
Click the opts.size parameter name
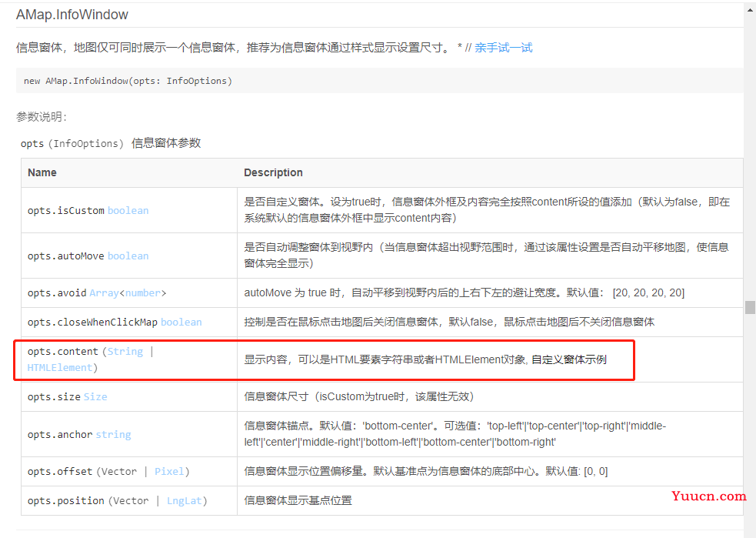click(x=54, y=396)
